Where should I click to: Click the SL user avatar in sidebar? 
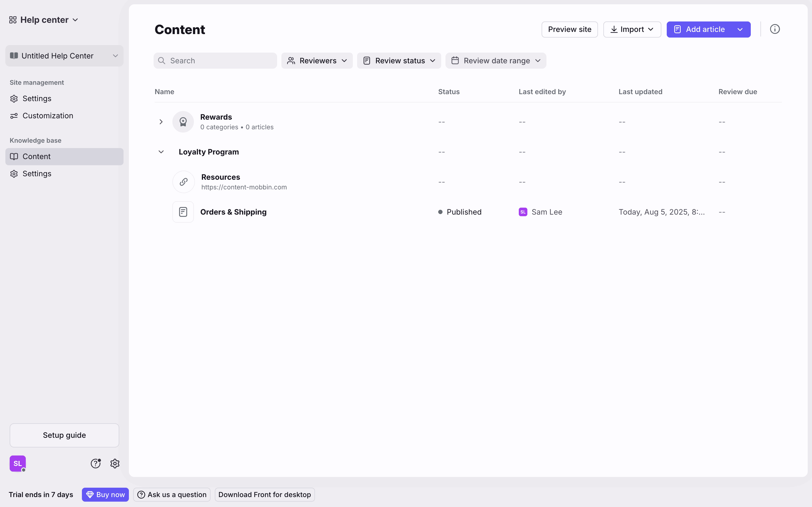18,464
